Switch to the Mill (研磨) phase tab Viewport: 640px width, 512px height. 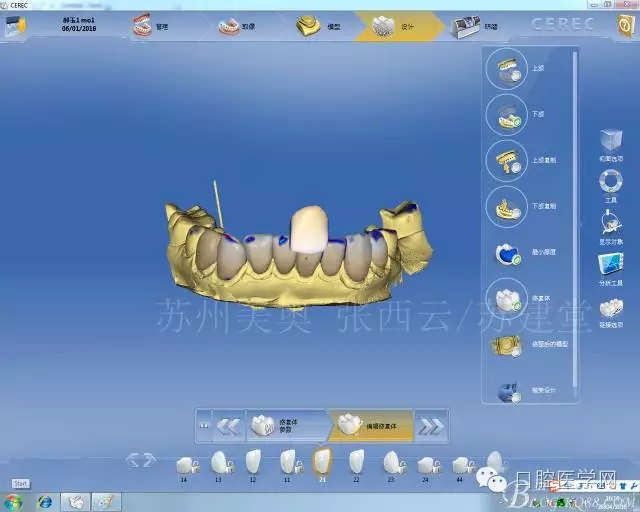pos(472,27)
